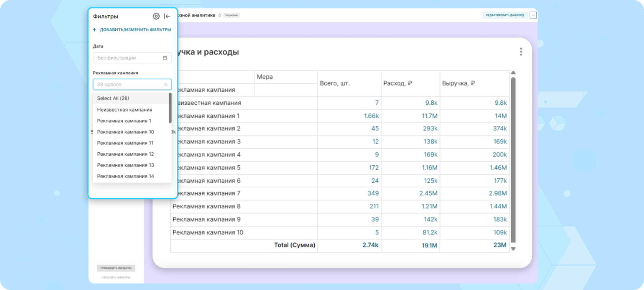Click expense value 293k

[x=430, y=129]
